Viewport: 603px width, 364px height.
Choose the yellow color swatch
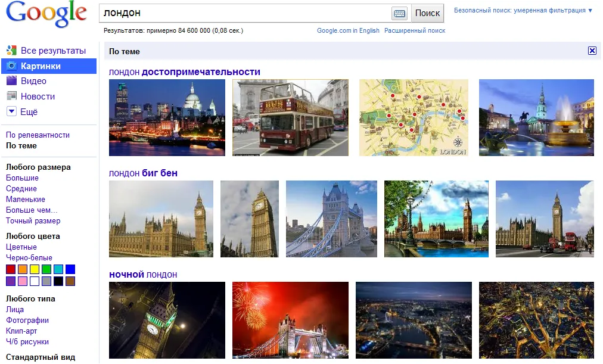[x=35, y=269]
